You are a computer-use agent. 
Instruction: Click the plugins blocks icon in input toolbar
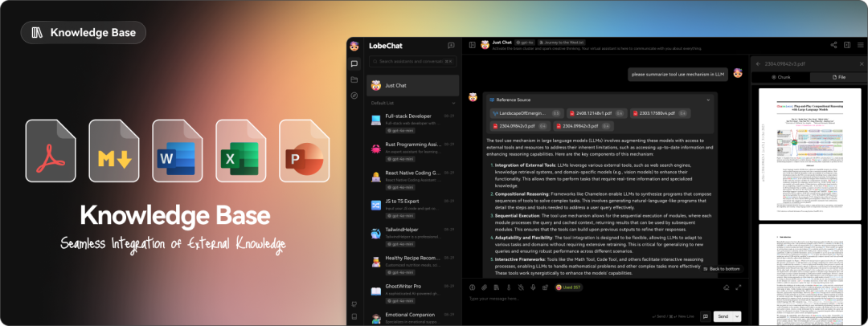pyautogui.click(x=545, y=287)
